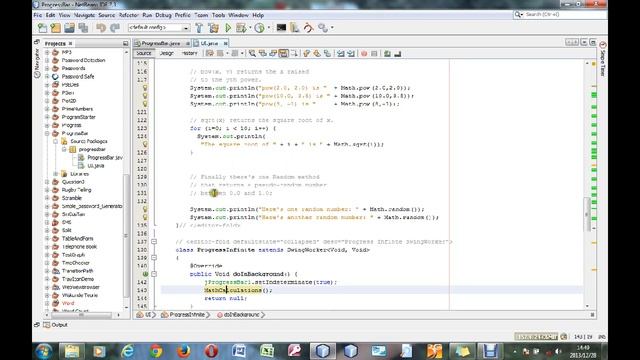Switch to Design view button
The image size is (640, 360).
pos(167,53)
